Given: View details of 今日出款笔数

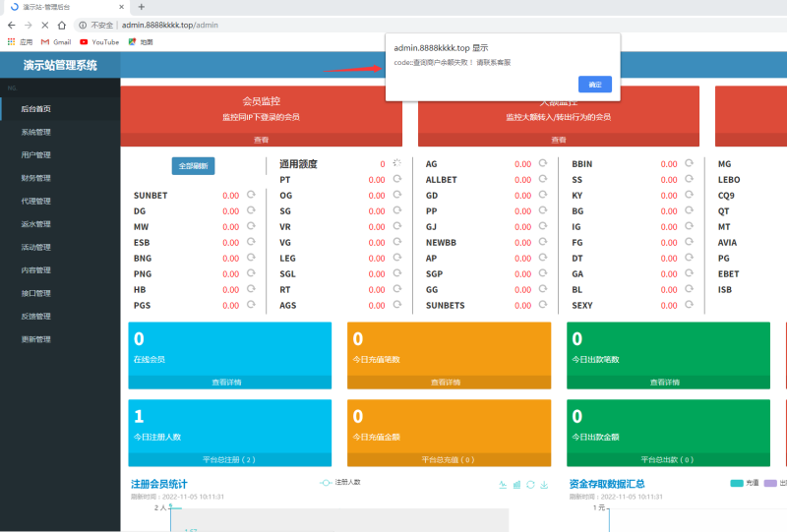Looking at the screenshot, I should click(x=668, y=383).
